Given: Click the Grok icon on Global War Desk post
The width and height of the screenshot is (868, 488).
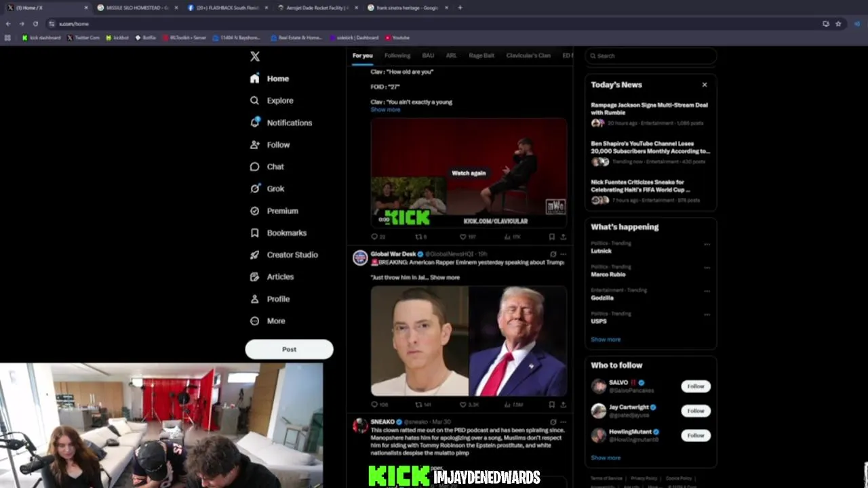Looking at the screenshot, I should coord(553,254).
